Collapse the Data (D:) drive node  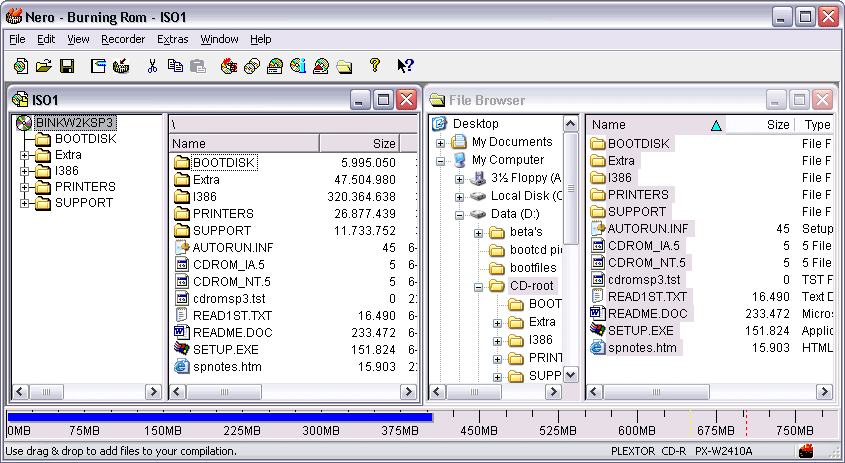[x=459, y=215]
